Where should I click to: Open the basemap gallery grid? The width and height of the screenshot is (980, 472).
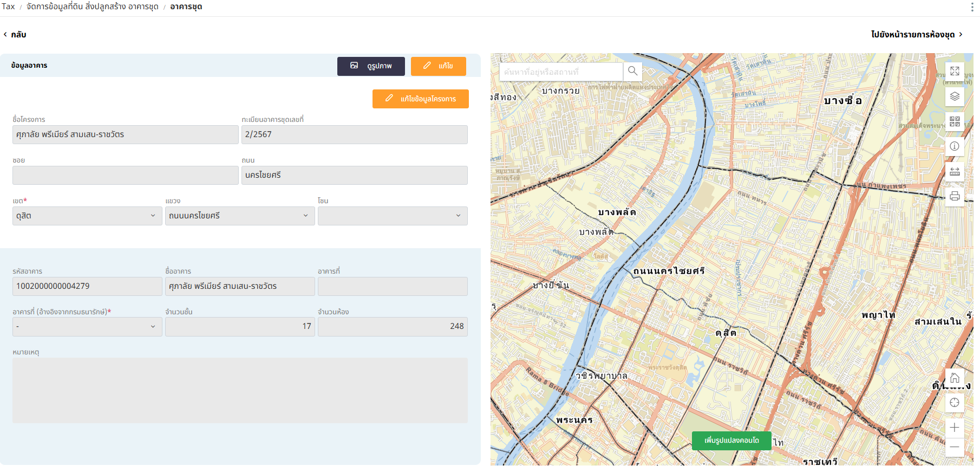(x=955, y=121)
